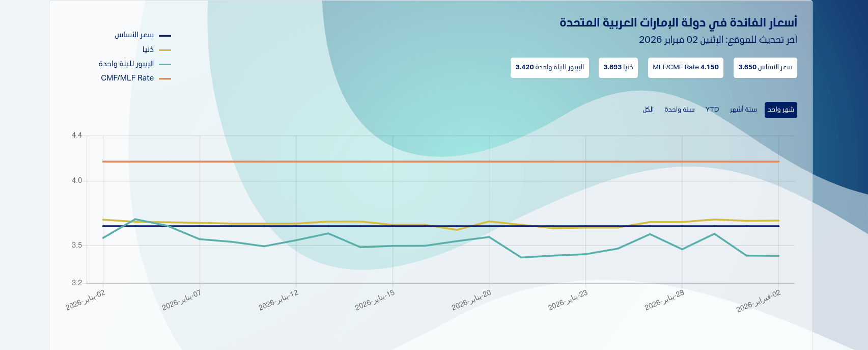Toggle the سعر الأساس legend entry
Image resolution: width=868 pixels, height=350 pixels.
pos(134,35)
